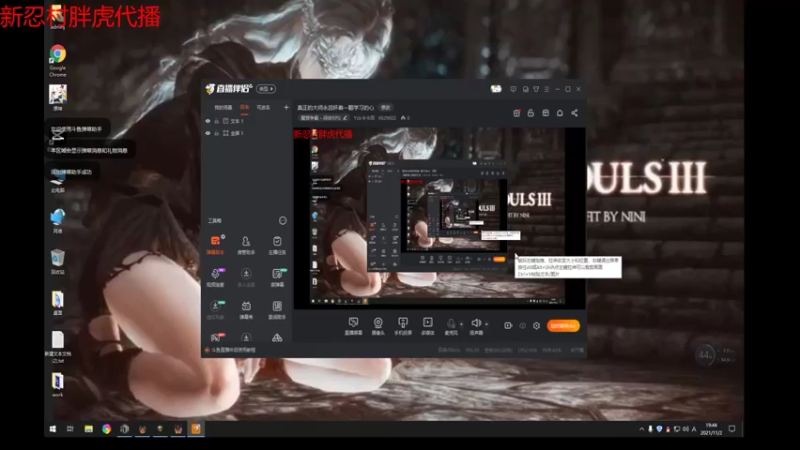
Task: Click the floating 44% performance circle widget
Action: (705, 355)
